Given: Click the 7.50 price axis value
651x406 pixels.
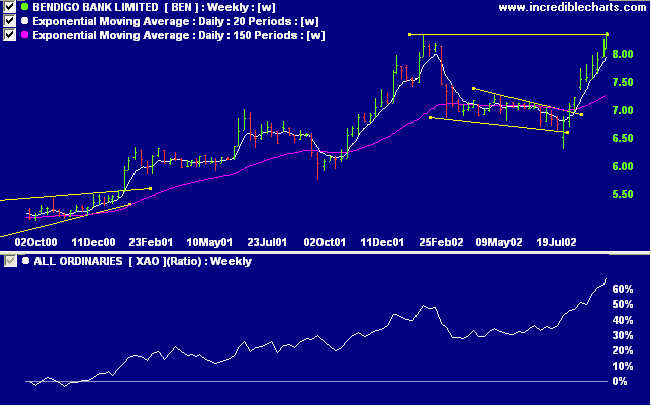Looking at the screenshot, I should pyautogui.click(x=623, y=82).
